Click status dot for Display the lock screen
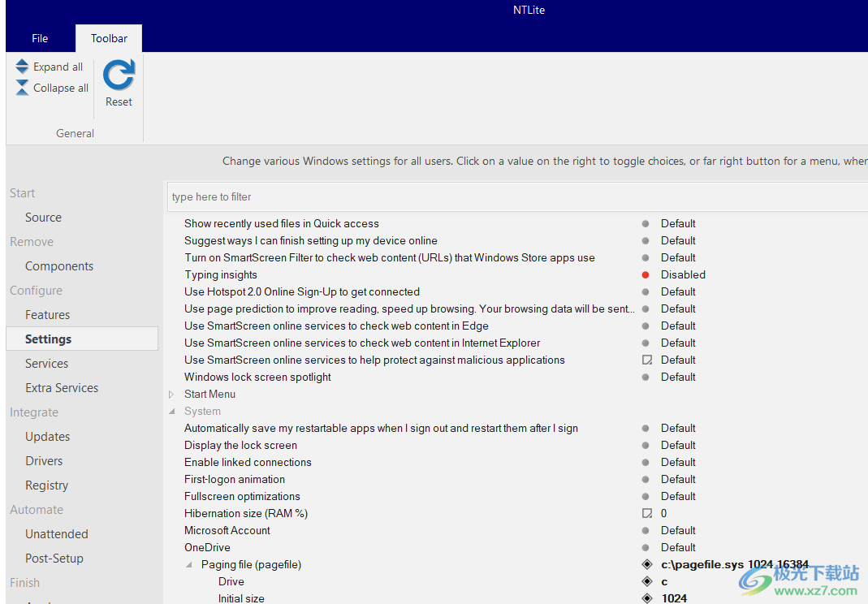This screenshot has height=604, width=868. click(646, 445)
